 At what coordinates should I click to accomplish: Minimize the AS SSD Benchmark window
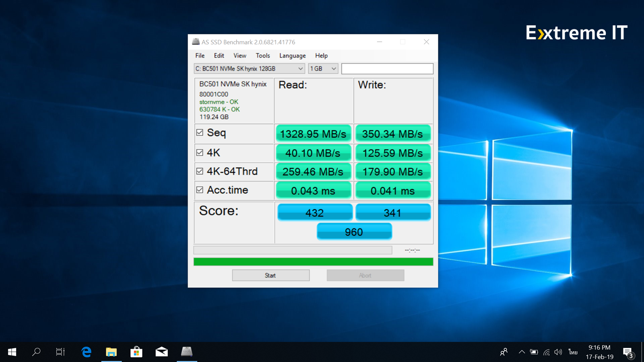[380, 42]
